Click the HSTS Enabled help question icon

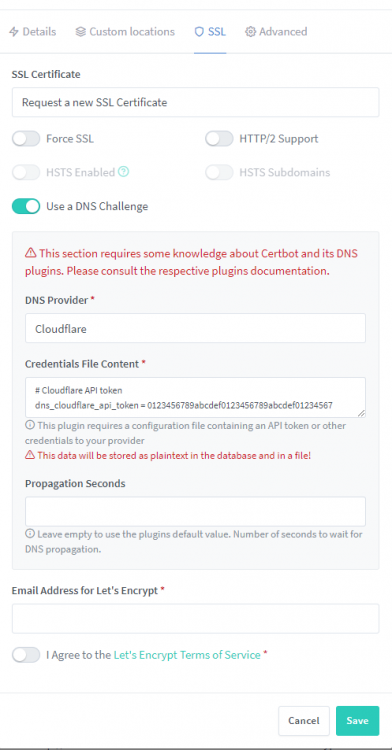tap(123, 172)
